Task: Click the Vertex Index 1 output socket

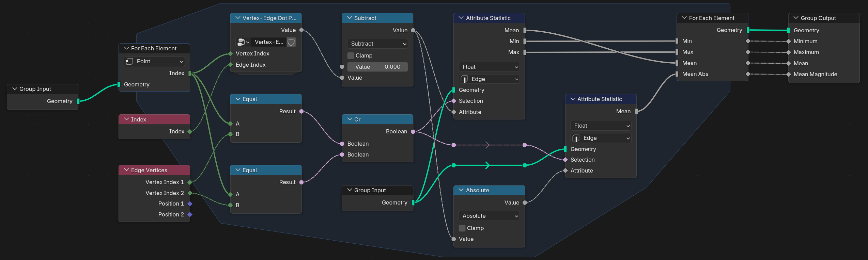Action: tap(190, 182)
